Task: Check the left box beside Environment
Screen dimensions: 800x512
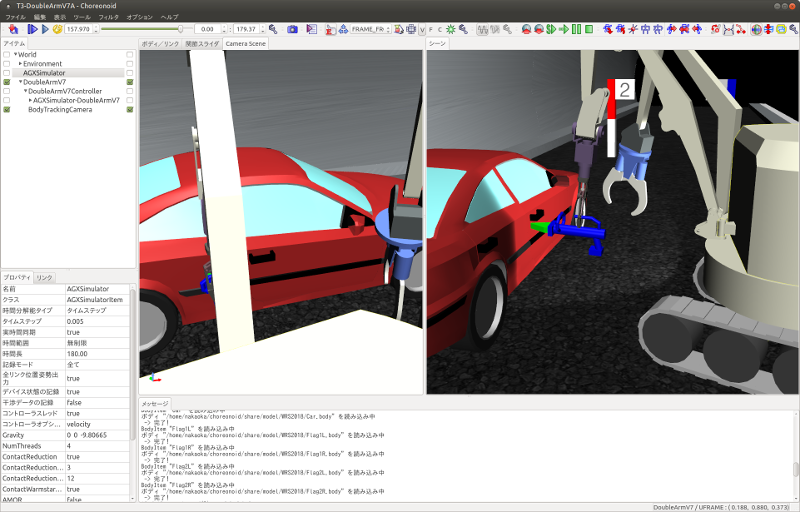Action: pyautogui.click(x=7, y=64)
